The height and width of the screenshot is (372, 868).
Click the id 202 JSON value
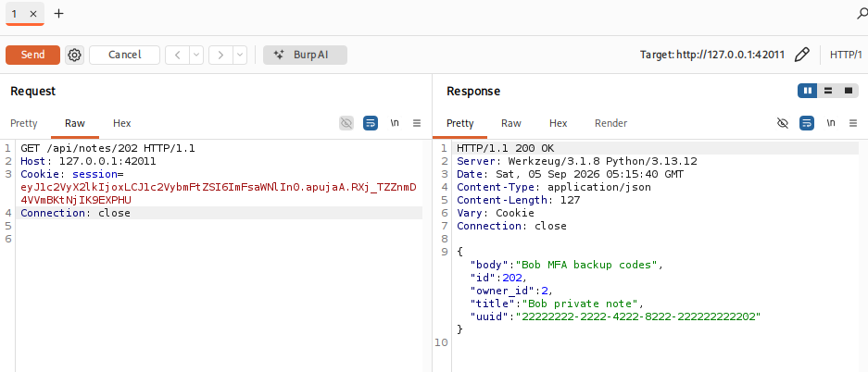[x=511, y=278]
